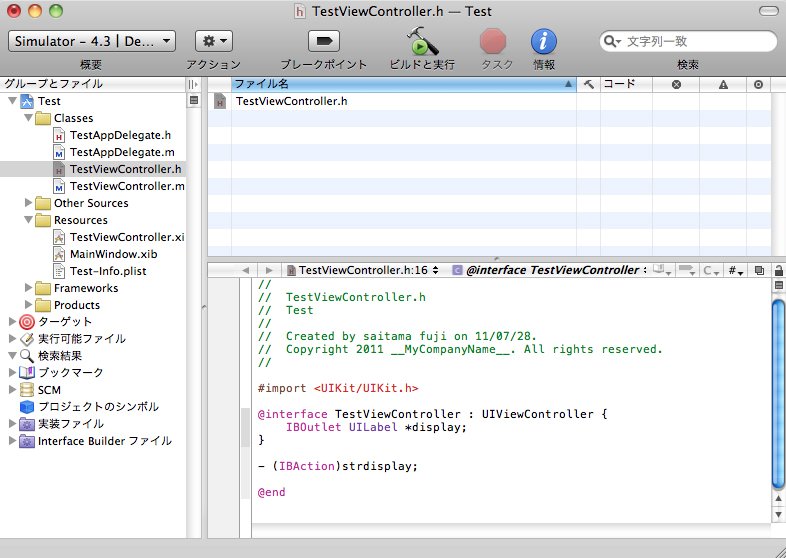786x558 pixels.
Task: Expand the ブックマーク group
Action: click(13, 373)
